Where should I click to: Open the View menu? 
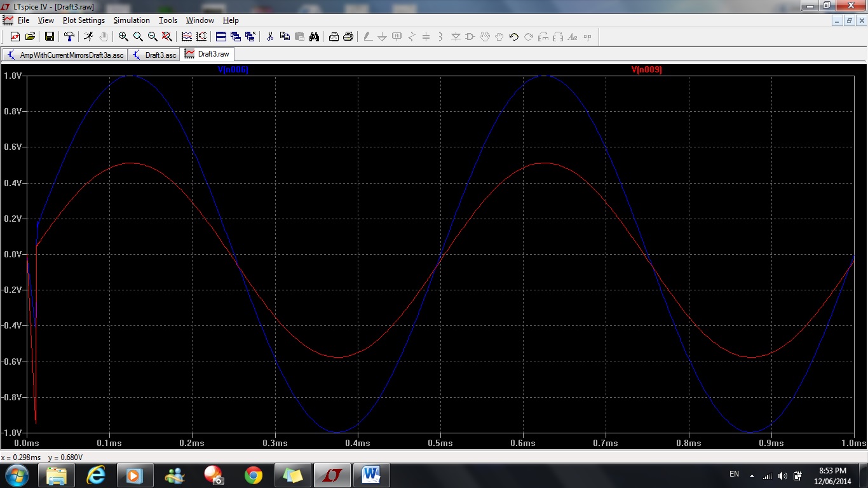coord(46,20)
